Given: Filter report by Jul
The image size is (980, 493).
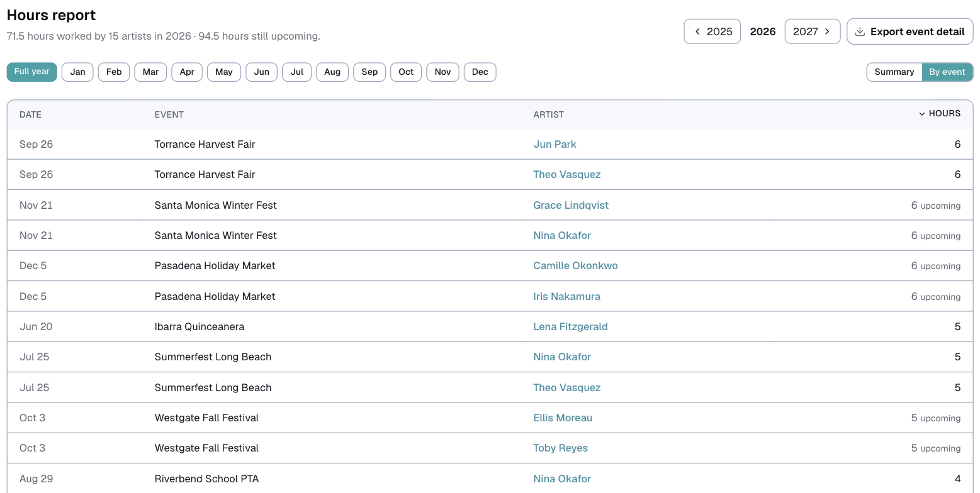Looking at the screenshot, I should 297,72.
